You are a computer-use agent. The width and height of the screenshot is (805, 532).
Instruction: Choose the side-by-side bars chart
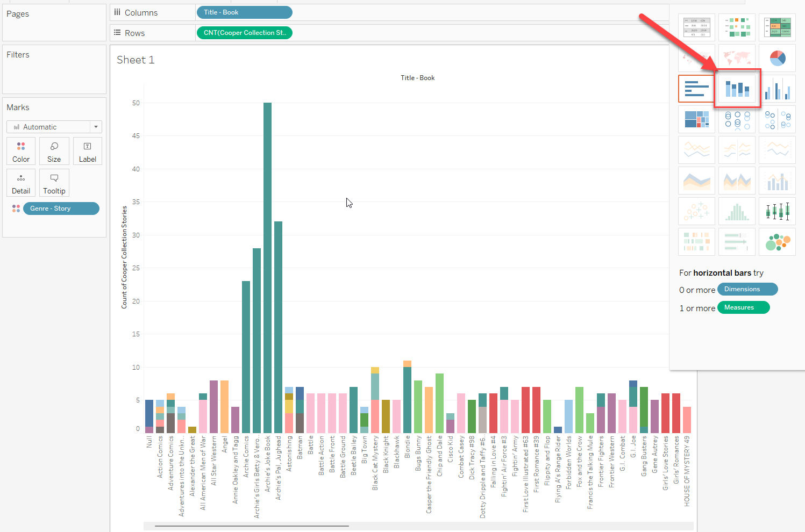pyautogui.click(x=777, y=89)
